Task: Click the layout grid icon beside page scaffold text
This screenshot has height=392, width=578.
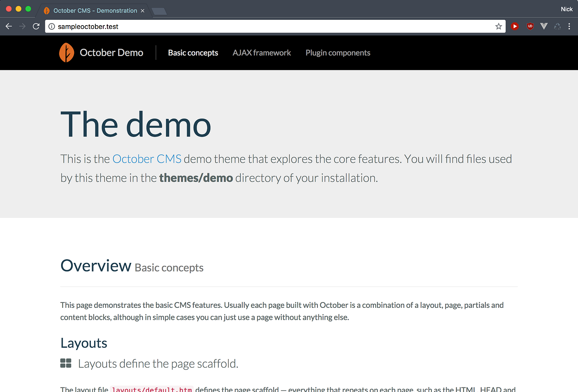Action: pyautogui.click(x=66, y=363)
